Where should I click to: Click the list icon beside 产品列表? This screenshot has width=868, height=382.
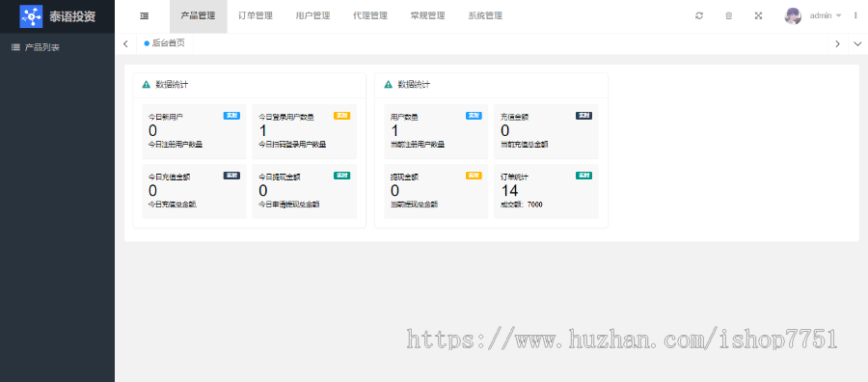pyautogui.click(x=15, y=47)
